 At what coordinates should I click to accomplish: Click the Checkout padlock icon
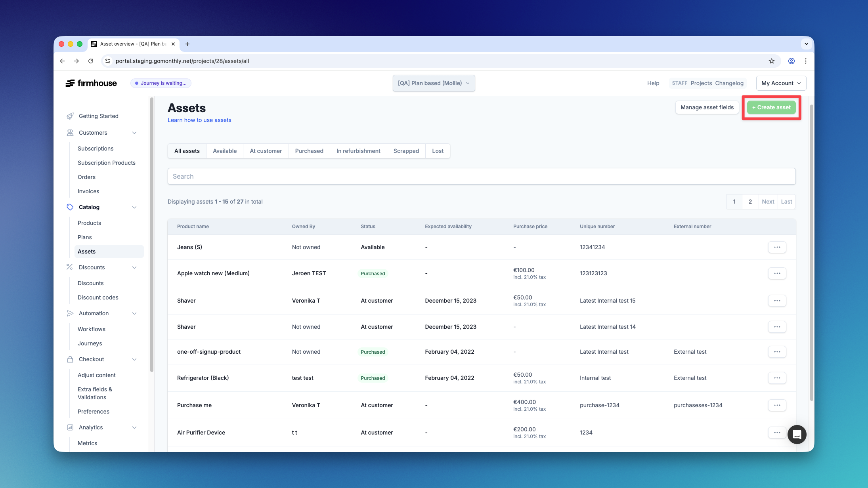pos(70,359)
